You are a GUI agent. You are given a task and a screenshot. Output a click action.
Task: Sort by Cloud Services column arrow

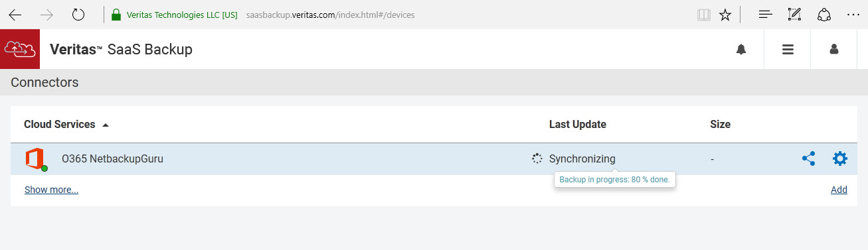106,125
